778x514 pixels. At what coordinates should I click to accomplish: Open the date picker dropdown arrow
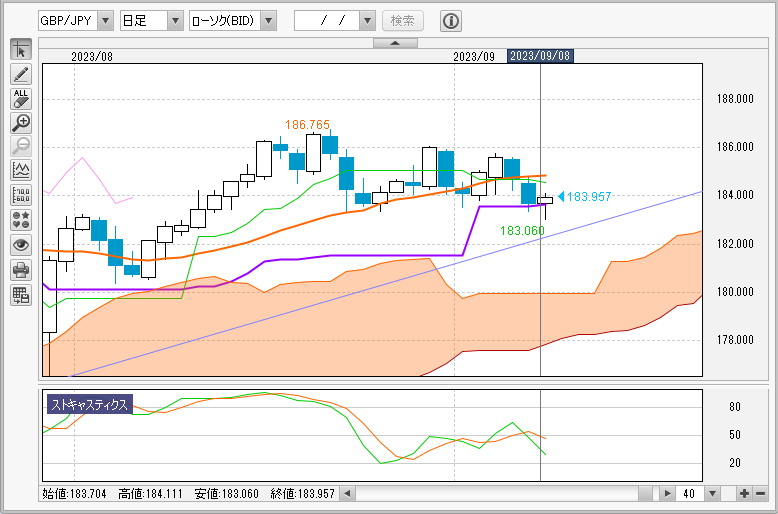[x=367, y=21]
